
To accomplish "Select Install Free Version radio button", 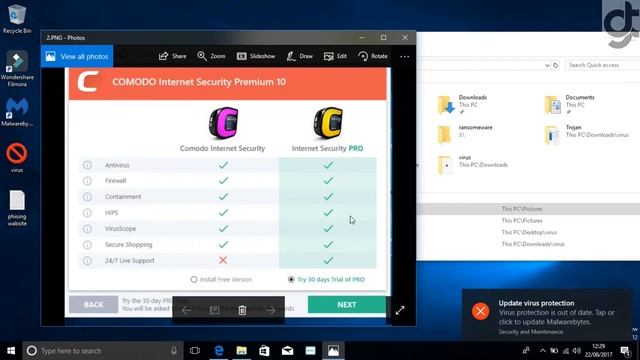I will tap(194, 280).
